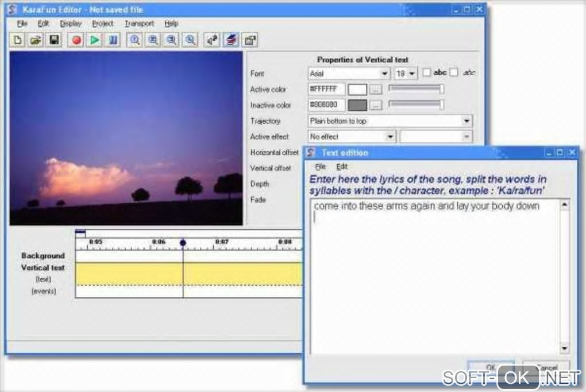Image resolution: width=586 pixels, height=392 pixels.
Task: Open the Help menu
Action: coord(171,24)
